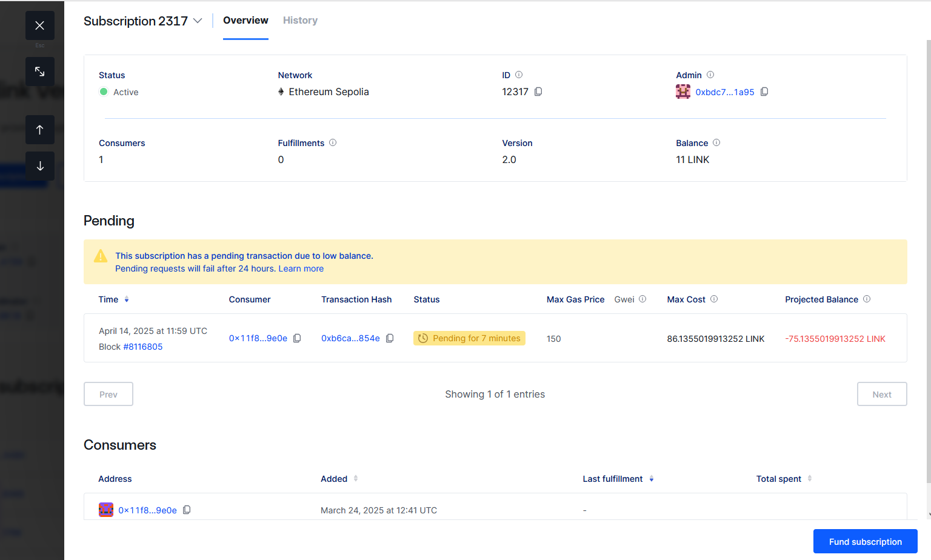This screenshot has width=931, height=560.
Task: Select the Overview tab
Action: pyautogui.click(x=245, y=21)
